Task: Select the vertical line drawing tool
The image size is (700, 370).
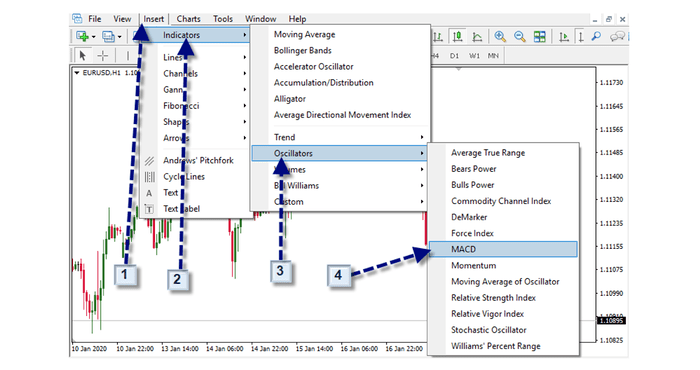Action: [x=128, y=55]
